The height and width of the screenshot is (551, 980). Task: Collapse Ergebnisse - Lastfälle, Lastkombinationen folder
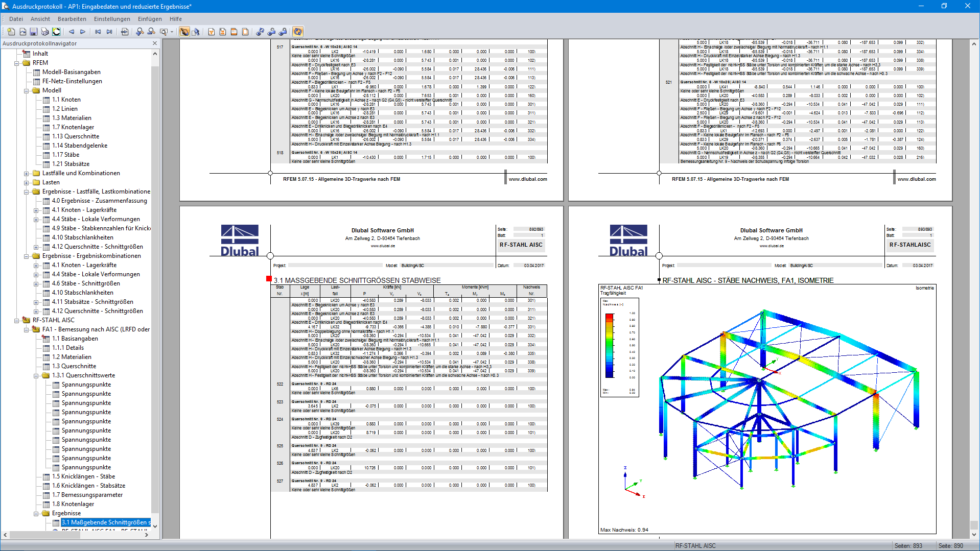pos(27,192)
